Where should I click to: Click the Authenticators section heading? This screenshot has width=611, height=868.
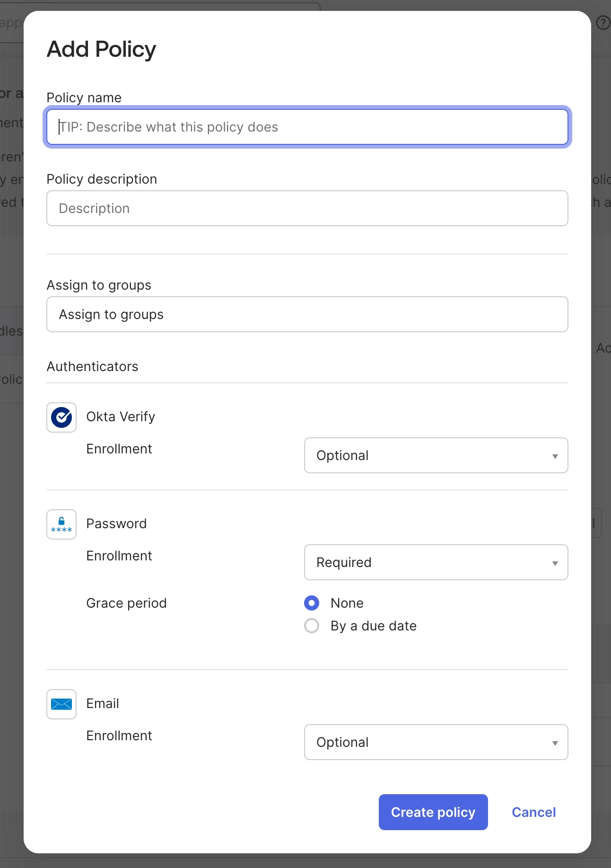click(92, 366)
